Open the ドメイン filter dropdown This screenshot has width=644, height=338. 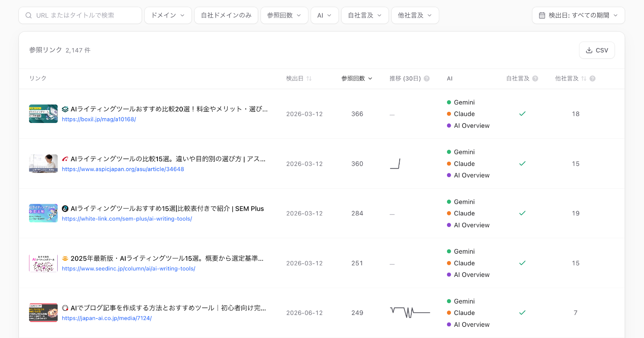click(x=168, y=15)
